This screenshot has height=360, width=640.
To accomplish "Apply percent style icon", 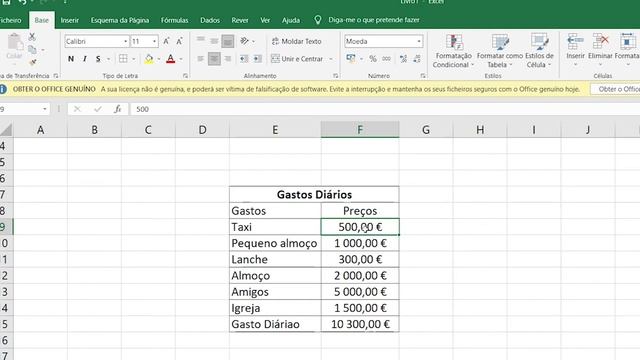I will (373, 59).
